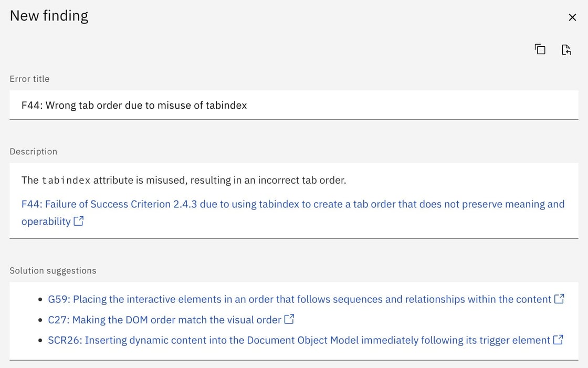The height and width of the screenshot is (368, 588).
Task: Open the SCR26 dynamic content link
Action: tap(299, 340)
